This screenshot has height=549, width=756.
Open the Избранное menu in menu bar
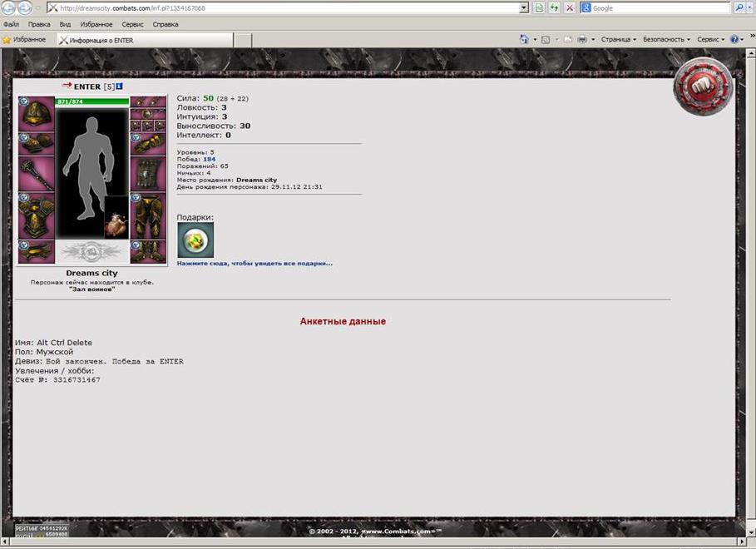96,24
